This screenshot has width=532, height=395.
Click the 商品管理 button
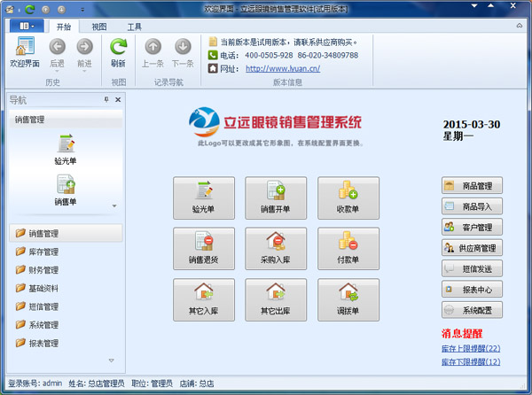[x=472, y=186]
